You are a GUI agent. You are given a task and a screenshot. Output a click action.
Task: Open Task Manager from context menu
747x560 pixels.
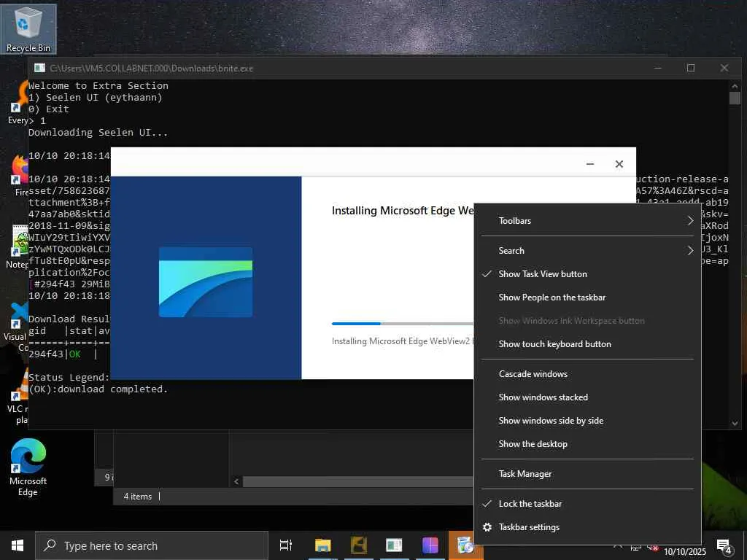point(587,474)
